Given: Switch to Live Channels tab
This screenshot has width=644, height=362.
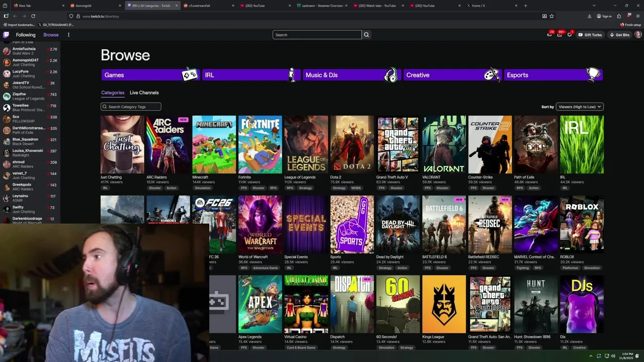Looking at the screenshot, I should coord(144,93).
